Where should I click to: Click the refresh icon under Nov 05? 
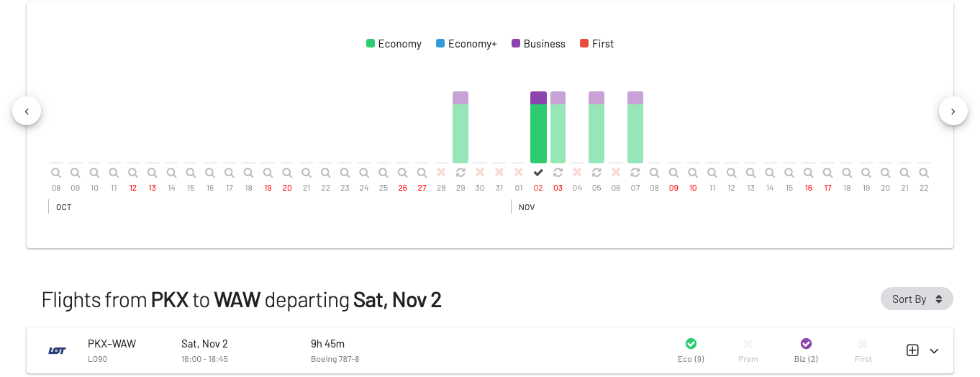(x=596, y=173)
